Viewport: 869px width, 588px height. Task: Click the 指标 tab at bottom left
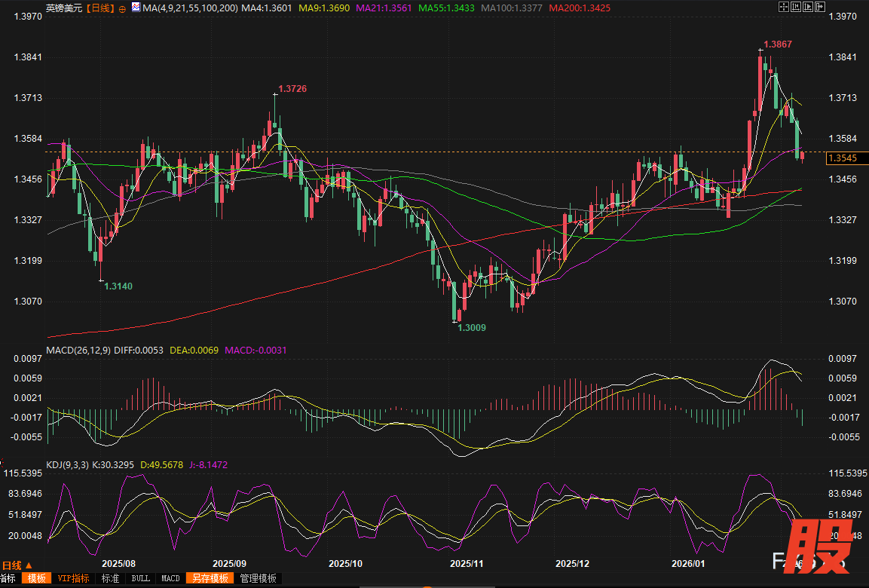tap(8, 578)
